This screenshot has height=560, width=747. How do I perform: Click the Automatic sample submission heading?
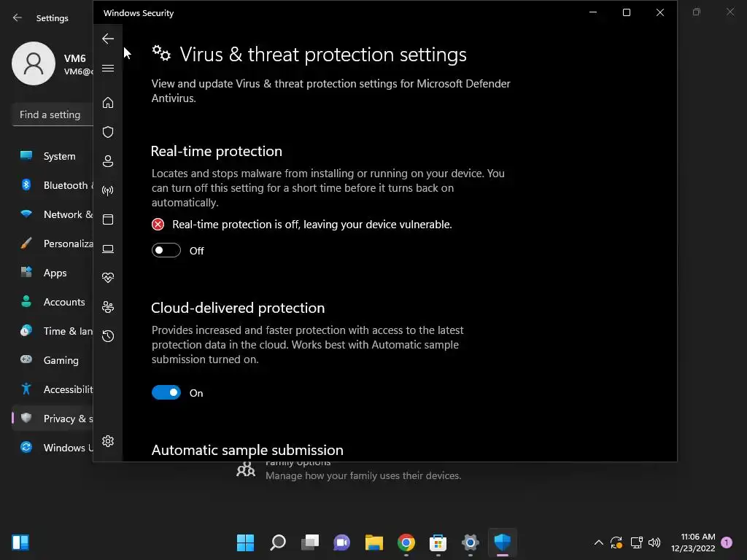tap(247, 450)
